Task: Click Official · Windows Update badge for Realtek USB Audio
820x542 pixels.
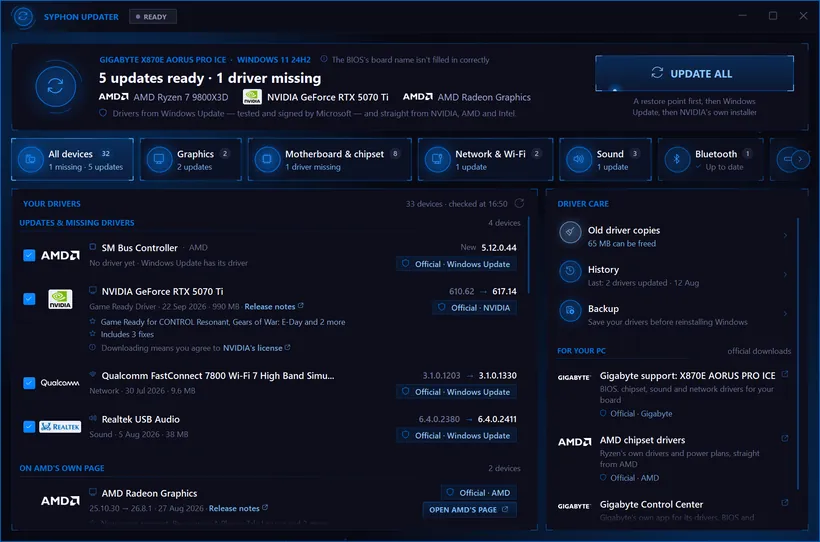Action: [456, 435]
